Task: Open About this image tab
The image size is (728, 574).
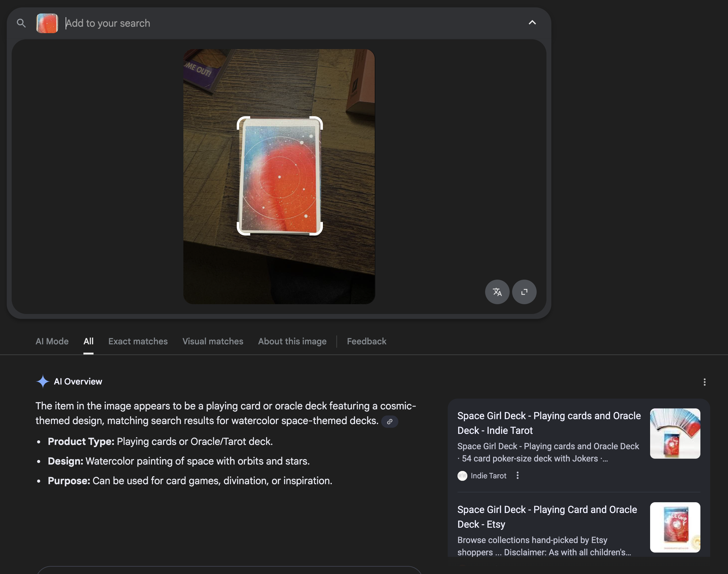Action: pyautogui.click(x=292, y=342)
